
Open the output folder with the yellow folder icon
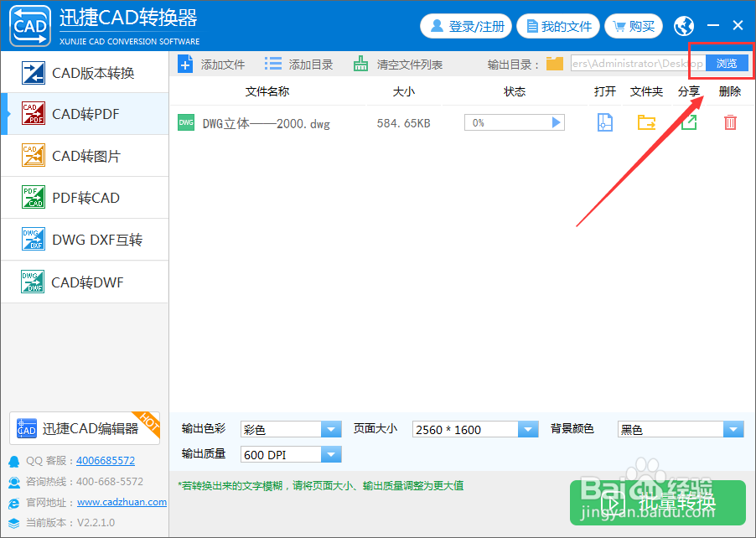(646, 122)
